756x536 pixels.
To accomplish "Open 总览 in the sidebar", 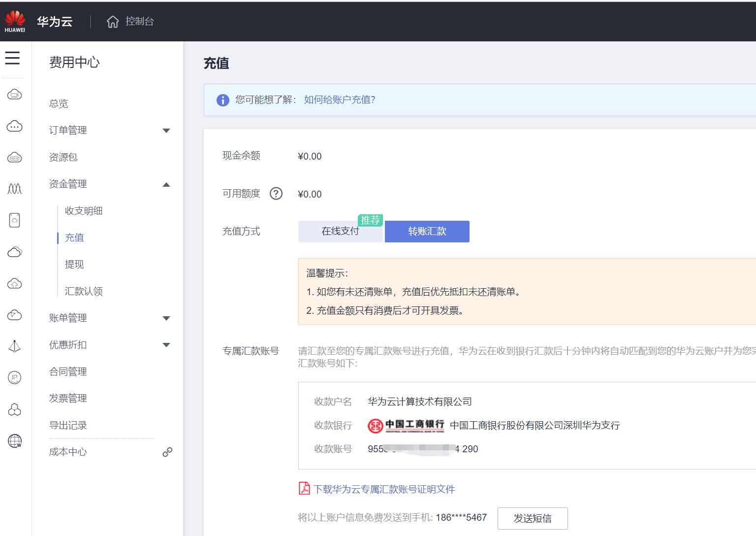I will coord(59,103).
